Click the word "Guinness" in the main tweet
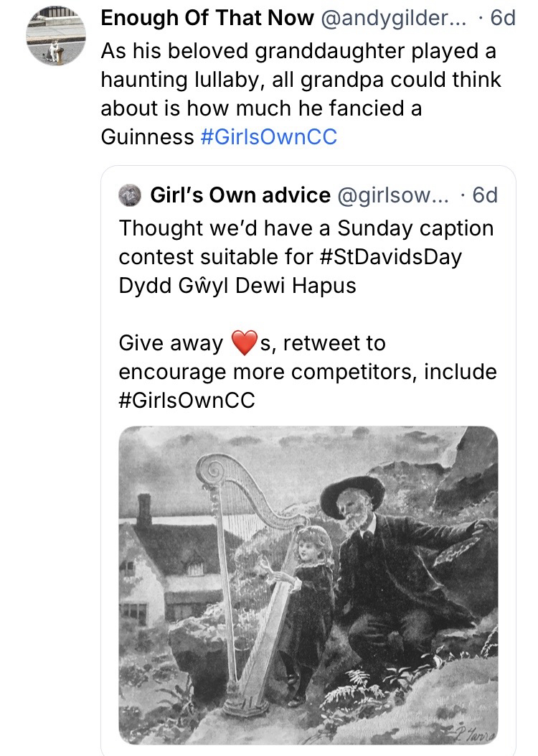538x756 pixels. tap(148, 136)
